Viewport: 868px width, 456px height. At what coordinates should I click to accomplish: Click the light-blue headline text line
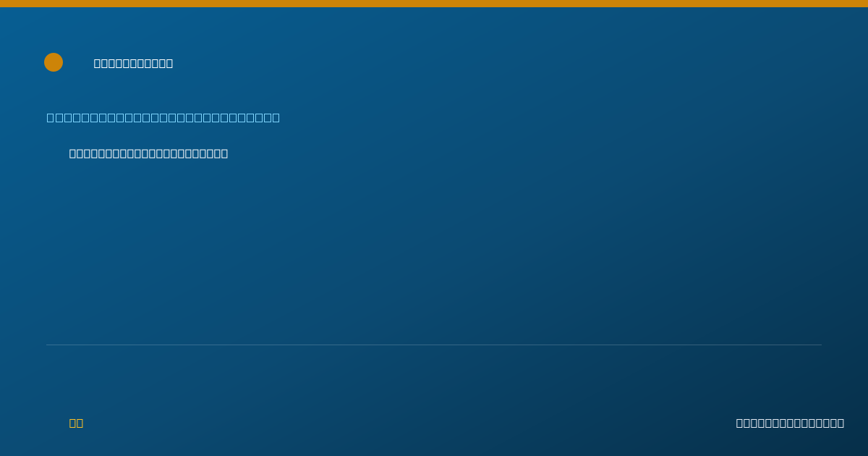coord(163,117)
